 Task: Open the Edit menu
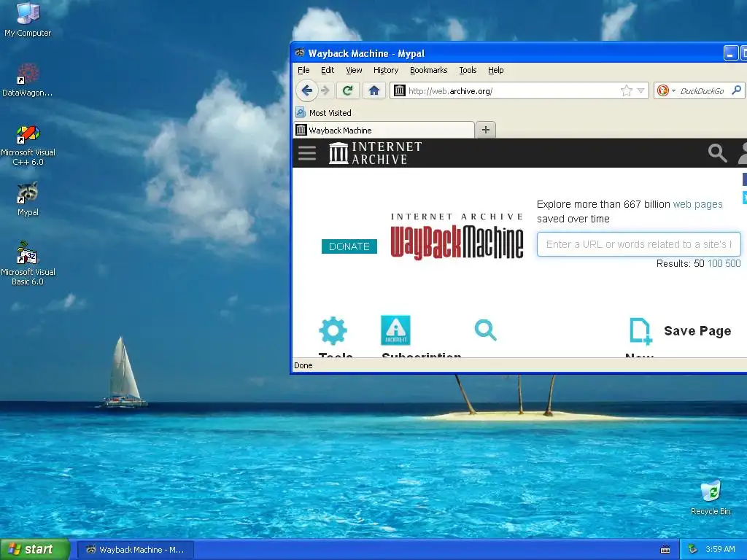(328, 70)
